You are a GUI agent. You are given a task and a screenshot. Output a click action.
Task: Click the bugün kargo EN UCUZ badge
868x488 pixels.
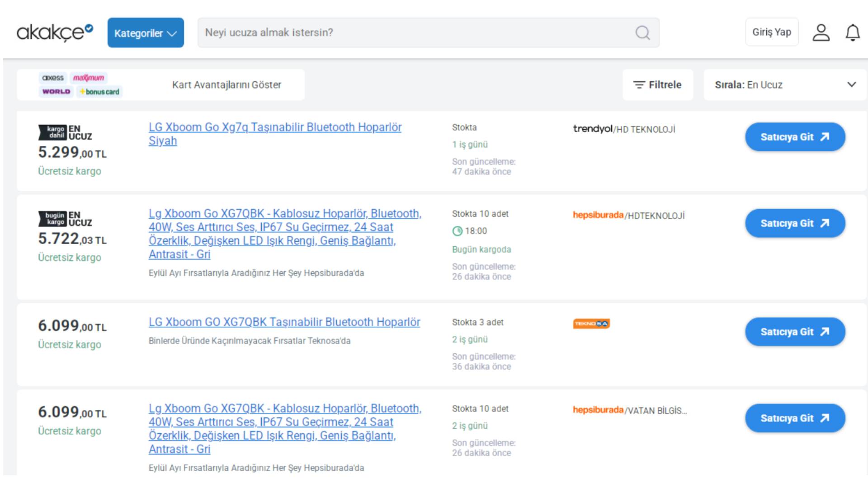(65, 219)
